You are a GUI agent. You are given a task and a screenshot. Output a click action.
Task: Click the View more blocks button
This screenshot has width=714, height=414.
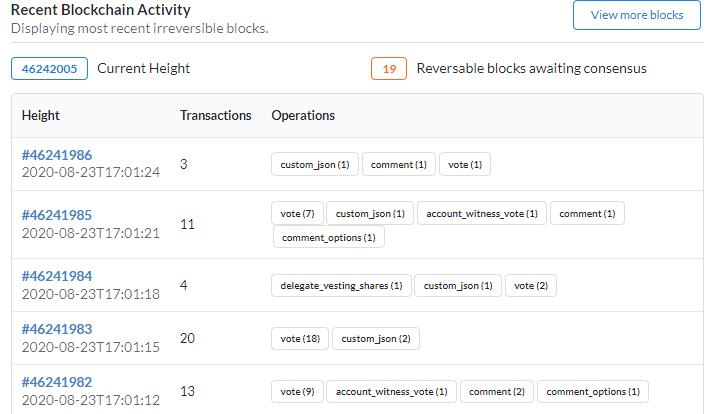point(637,15)
